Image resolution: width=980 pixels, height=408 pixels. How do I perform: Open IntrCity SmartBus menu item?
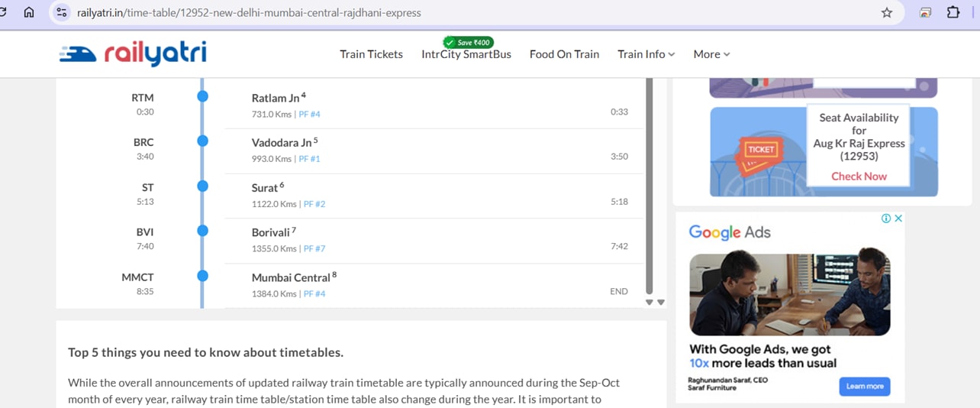click(x=466, y=54)
